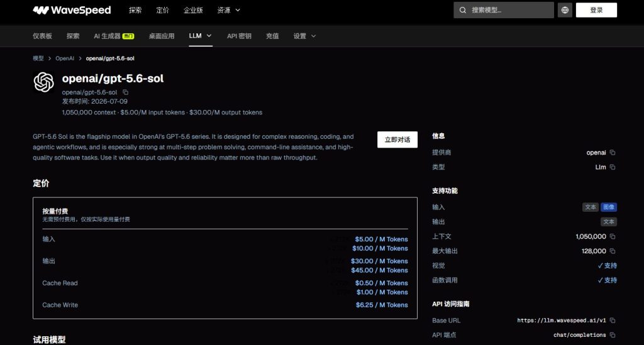Open the 桌面应用 tab
The height and width of the screenshot is (345, 644).
click(x=162, y=36)
